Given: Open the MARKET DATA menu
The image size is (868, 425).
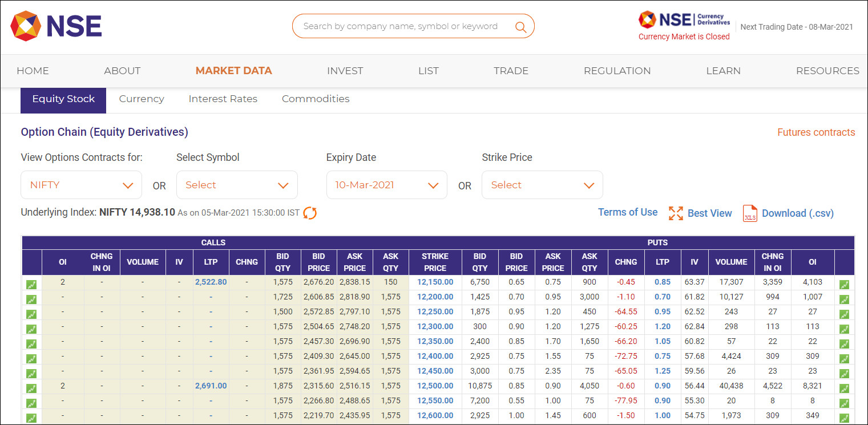Looking at the screenshot, I should click(x=234, y=71).
